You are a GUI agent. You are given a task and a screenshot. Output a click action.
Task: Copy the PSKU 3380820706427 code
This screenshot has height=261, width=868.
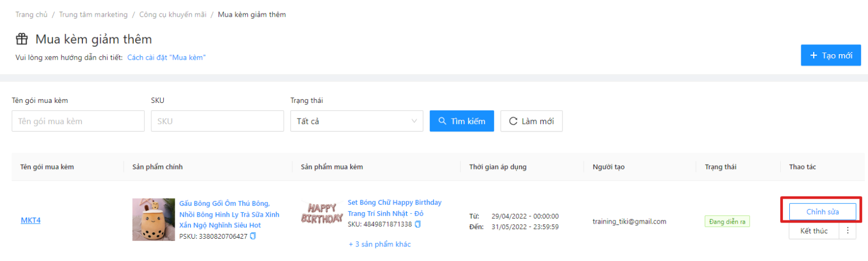coord(253,236)
